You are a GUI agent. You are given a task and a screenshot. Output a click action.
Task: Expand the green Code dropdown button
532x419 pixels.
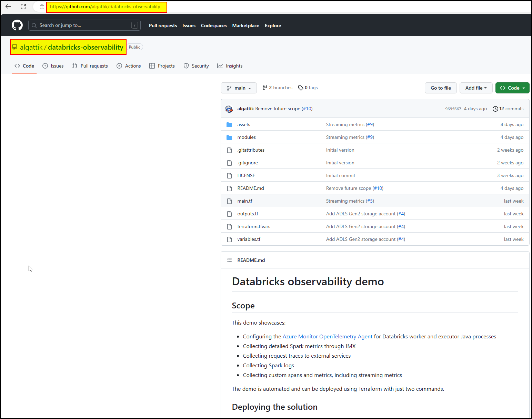512,88
